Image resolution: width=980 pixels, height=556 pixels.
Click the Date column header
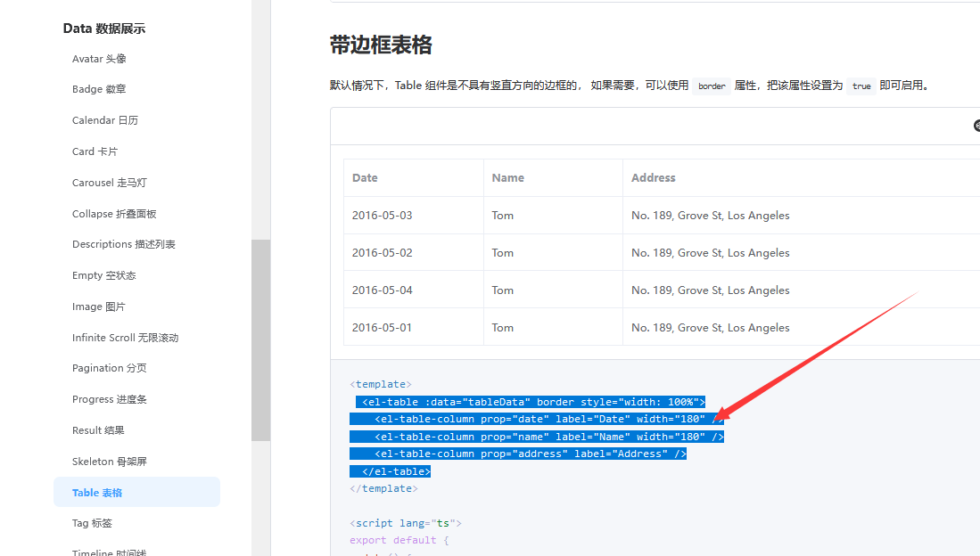pyautogui.click(x=413, y=178)
